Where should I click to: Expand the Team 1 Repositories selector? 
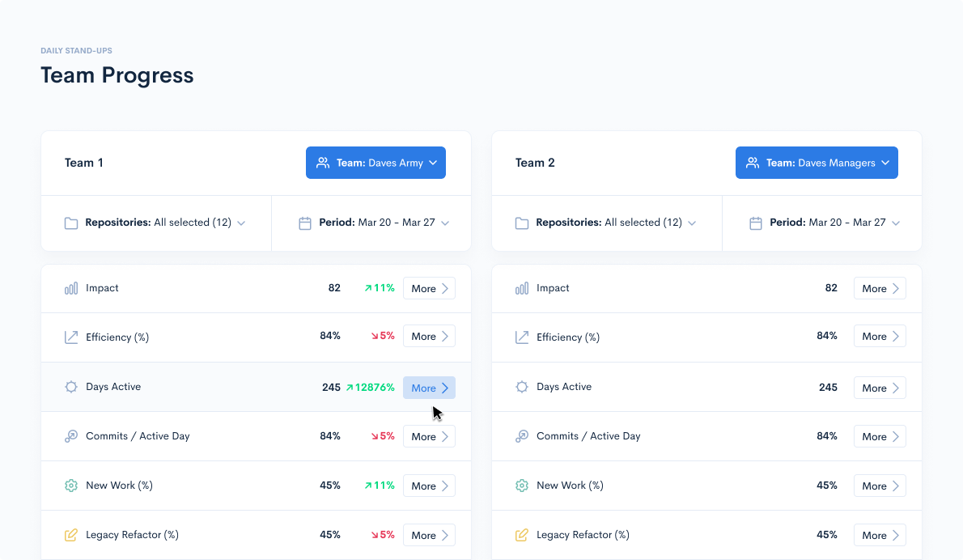click(164, 223)
